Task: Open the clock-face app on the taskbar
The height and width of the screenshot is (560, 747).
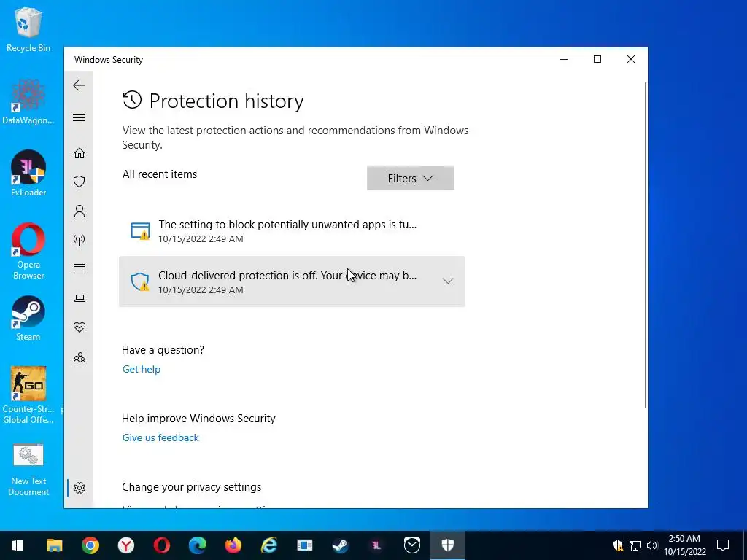Action: pos(411,545)
